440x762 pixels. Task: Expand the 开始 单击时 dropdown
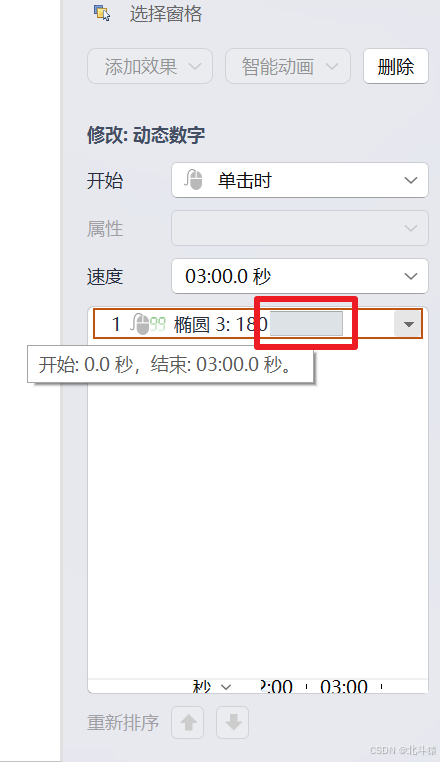(299, 180)
